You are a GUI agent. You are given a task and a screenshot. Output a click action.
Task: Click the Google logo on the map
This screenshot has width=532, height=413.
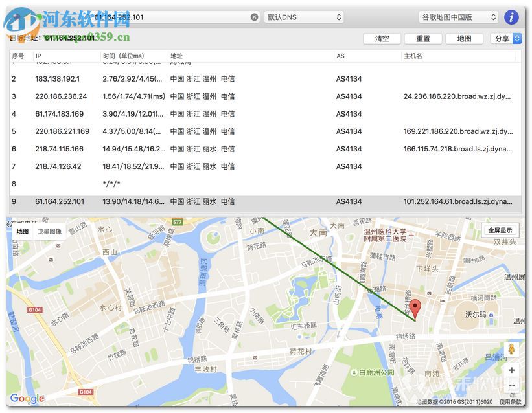(x=27, y=399)
